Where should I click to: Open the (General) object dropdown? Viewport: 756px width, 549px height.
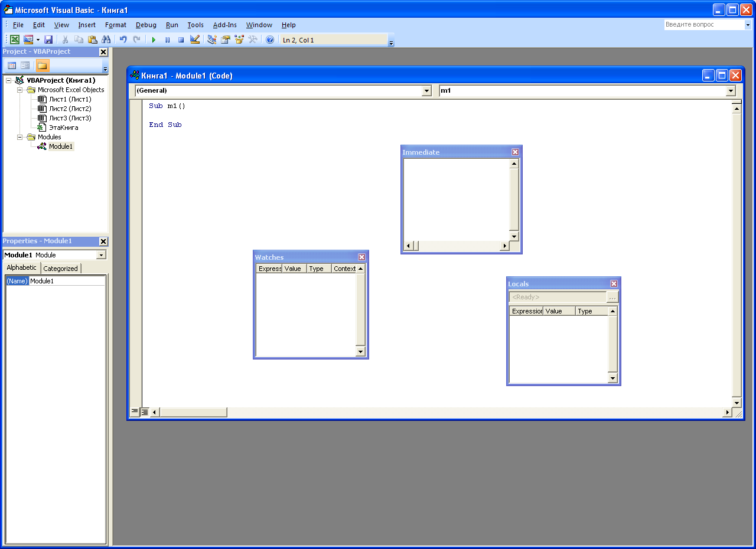[426, 91]
